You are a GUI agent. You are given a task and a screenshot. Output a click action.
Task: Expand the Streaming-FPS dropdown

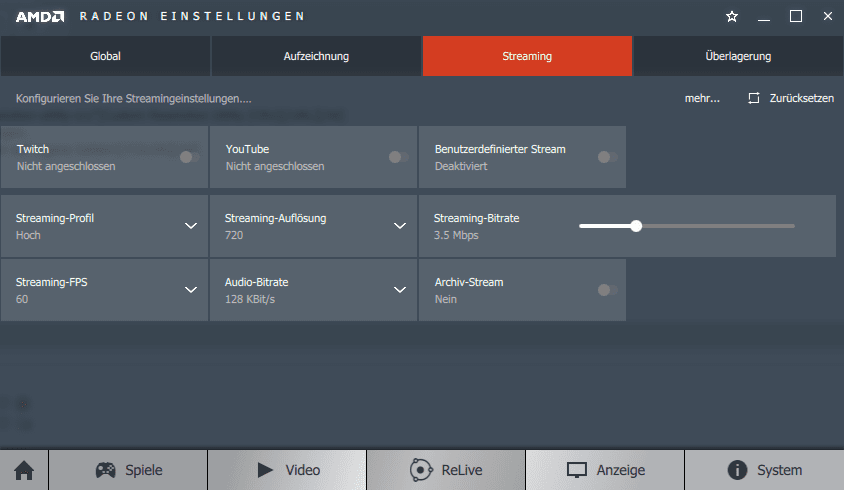pos(191,290)
